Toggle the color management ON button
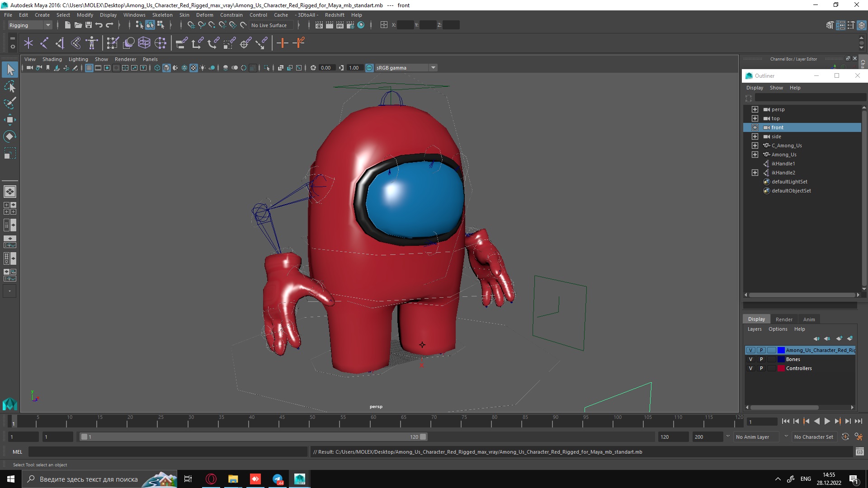The image size is (868, 488). click(x=369, y=68)
